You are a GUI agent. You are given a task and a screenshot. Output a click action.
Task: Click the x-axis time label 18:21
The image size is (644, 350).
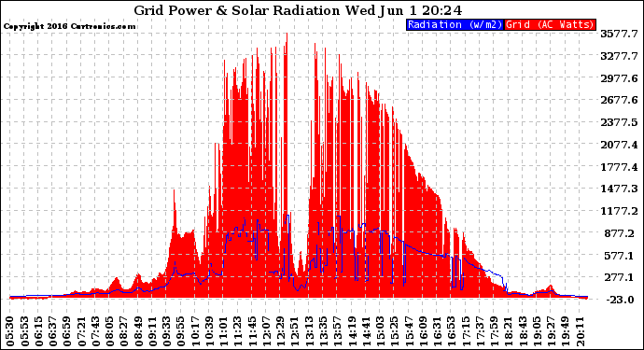pyautogui.click(x=510, y=331)
